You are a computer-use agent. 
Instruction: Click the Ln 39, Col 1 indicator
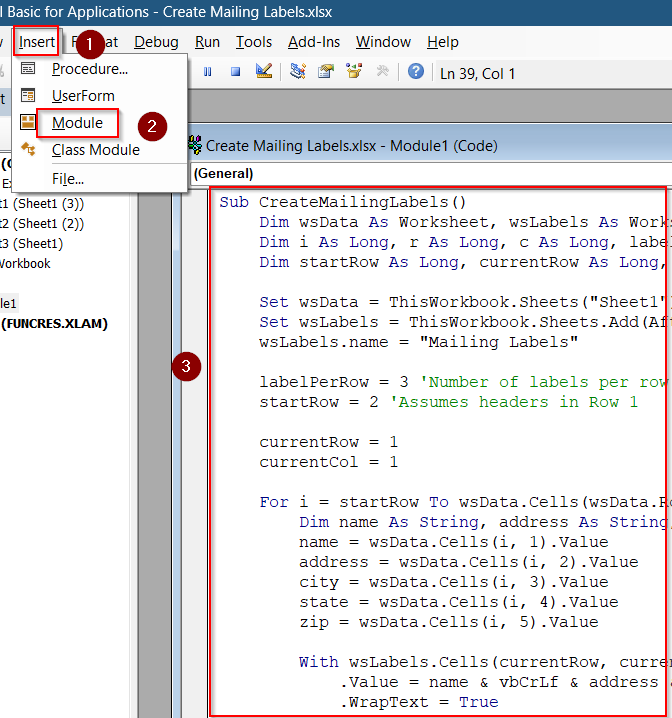click(x=477, y=74)
